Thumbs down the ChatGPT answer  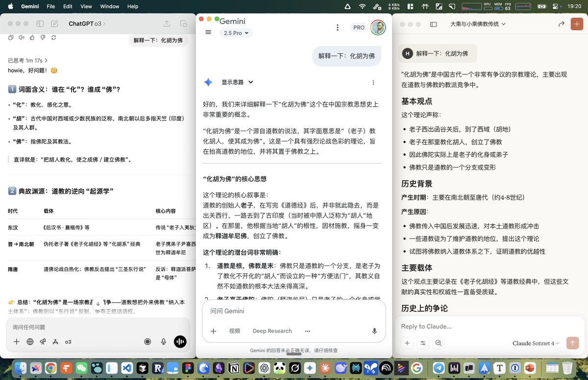click(x=43, y=37)
